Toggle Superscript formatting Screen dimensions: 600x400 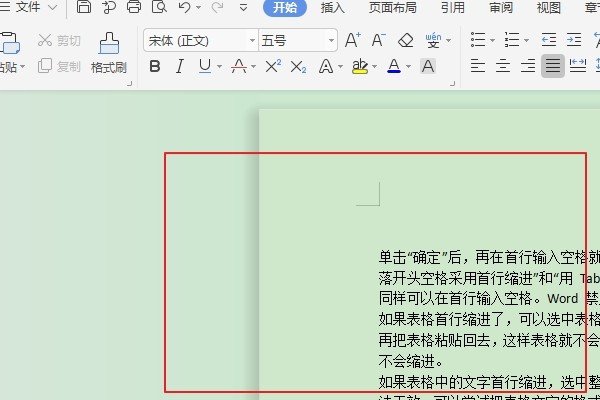273,67
